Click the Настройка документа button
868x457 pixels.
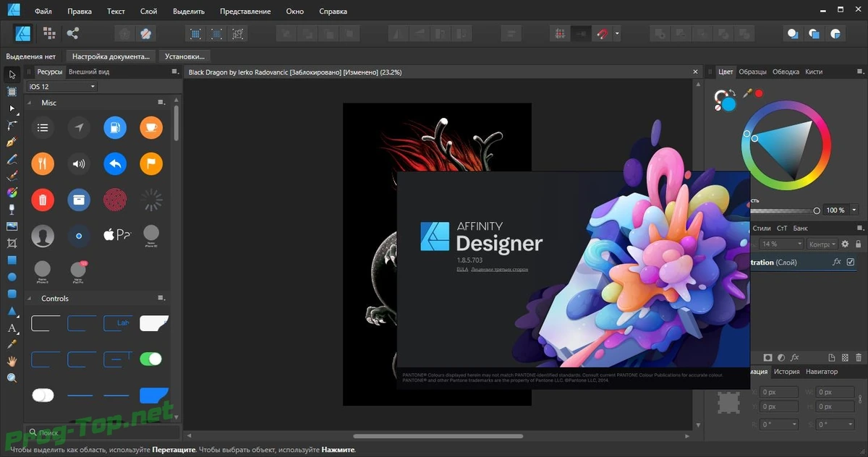tap(111, 56)
